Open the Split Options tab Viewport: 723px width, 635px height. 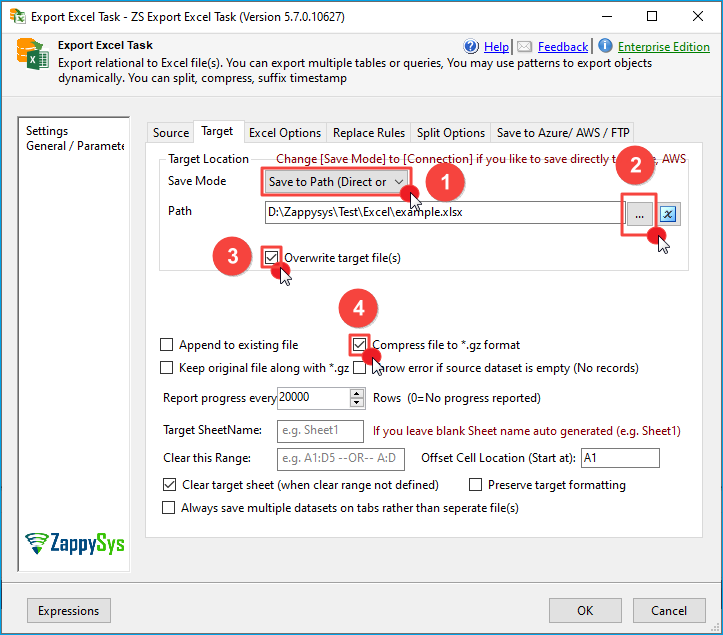[x=450, y=133]
